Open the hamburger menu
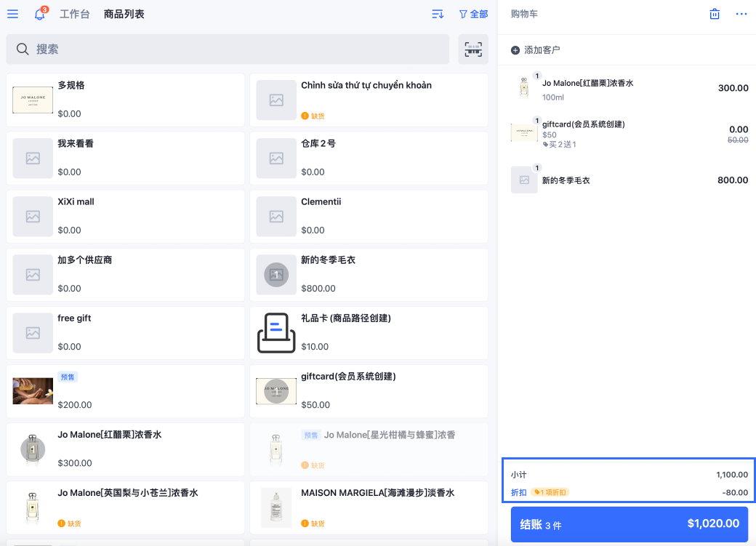 (x=12, y=14)
